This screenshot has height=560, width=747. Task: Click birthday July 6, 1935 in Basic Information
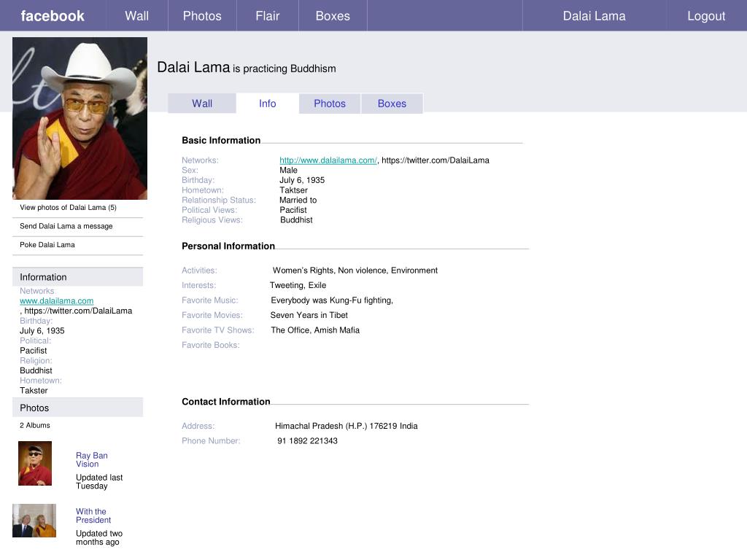click(302, 180)
